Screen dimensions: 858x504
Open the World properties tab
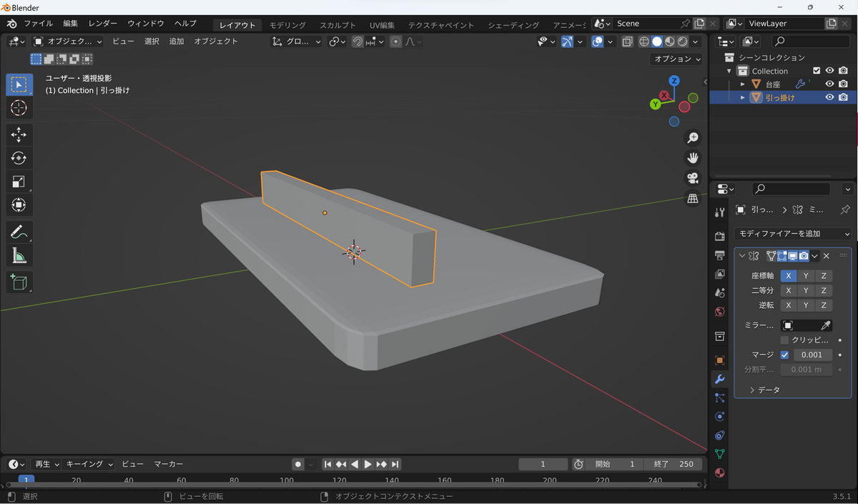[719, 312]
